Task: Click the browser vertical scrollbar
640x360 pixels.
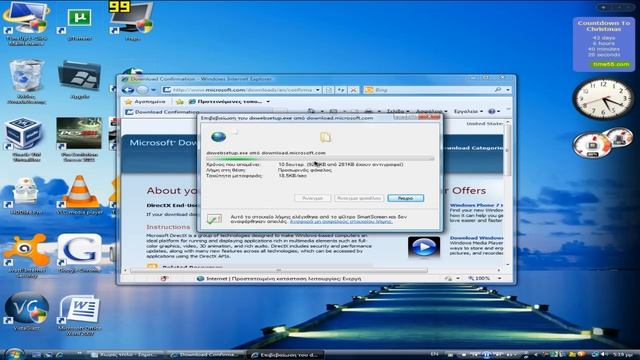Action: click(x=508, y=193)
